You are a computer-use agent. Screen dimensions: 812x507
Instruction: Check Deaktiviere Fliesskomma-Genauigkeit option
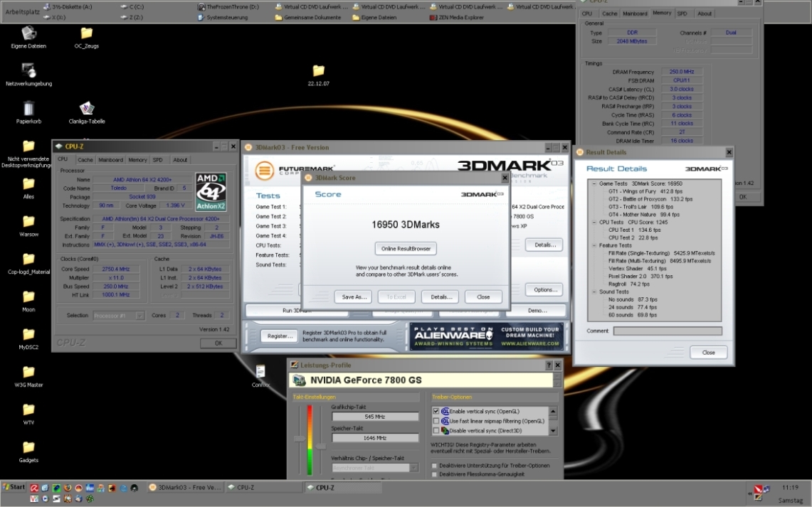pos(435,474)
